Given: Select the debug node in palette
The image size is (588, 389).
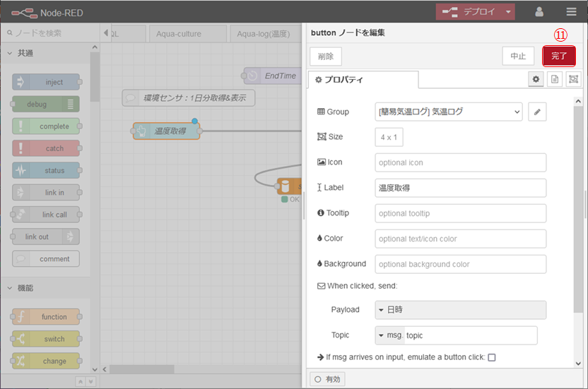Looking at the screenshot, I should pyautogui.click(x=46, y=104).
